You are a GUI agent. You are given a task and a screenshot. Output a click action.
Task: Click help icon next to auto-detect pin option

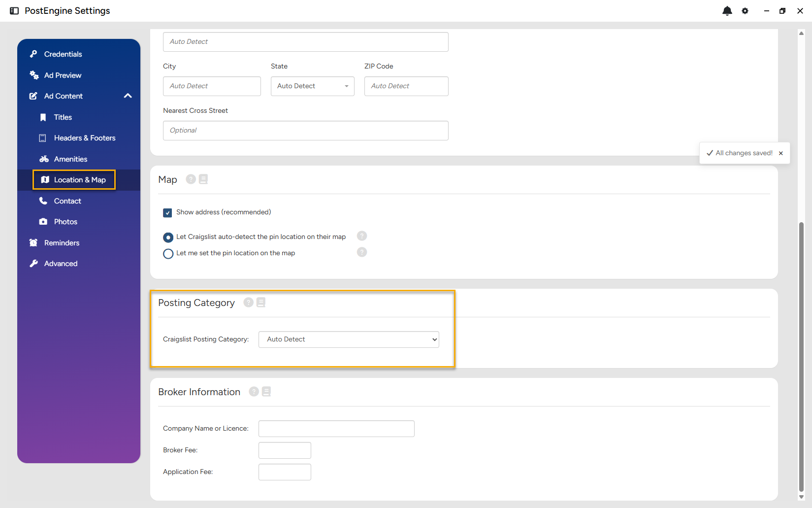pos(362,236)
